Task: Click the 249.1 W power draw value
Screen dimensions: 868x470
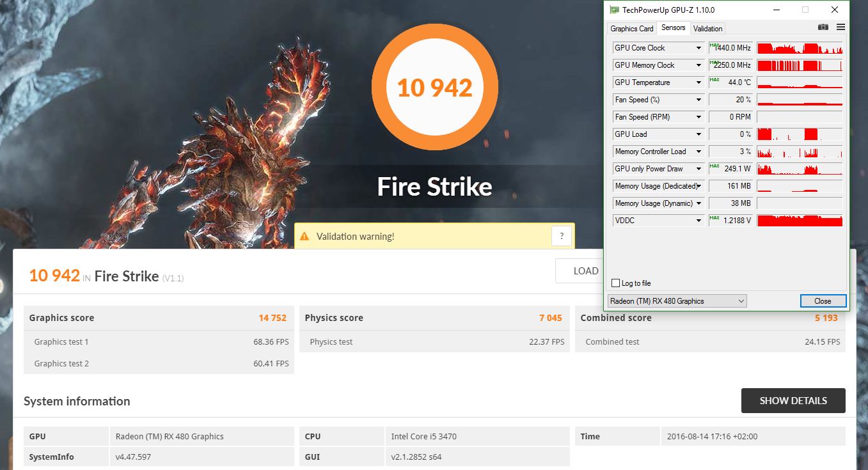Action: (x=731, y=169)
